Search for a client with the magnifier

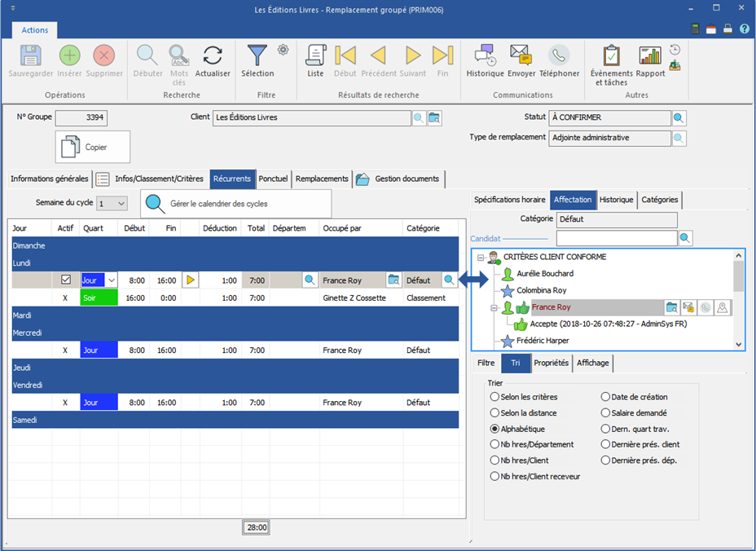[x=419, y=117]
